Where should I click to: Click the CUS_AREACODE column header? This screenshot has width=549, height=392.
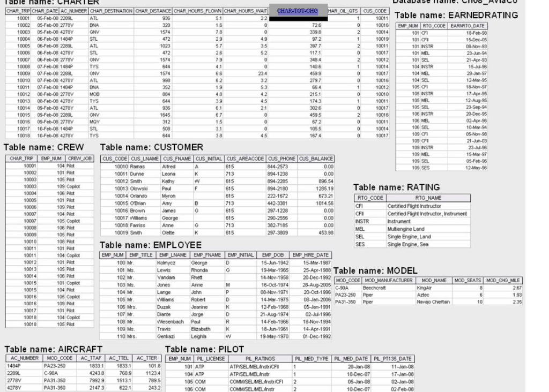coord(245,159)
